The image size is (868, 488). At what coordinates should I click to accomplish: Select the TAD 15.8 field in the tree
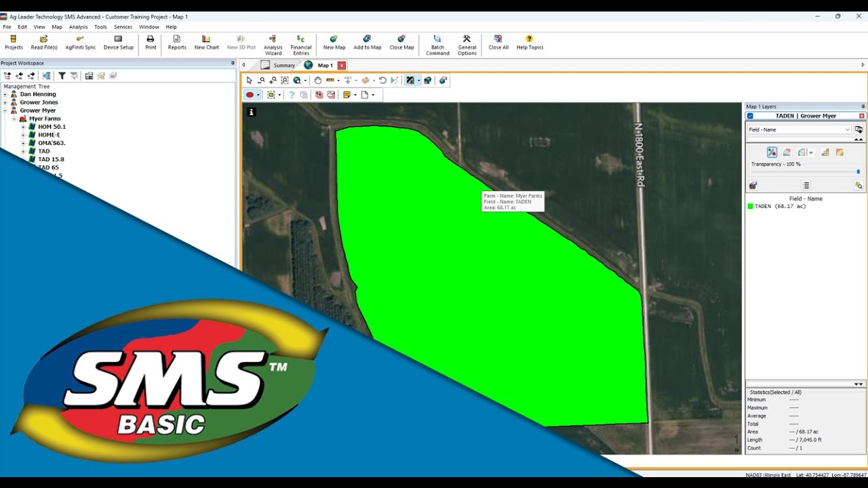pyautogui.click(x=51, y=159)
